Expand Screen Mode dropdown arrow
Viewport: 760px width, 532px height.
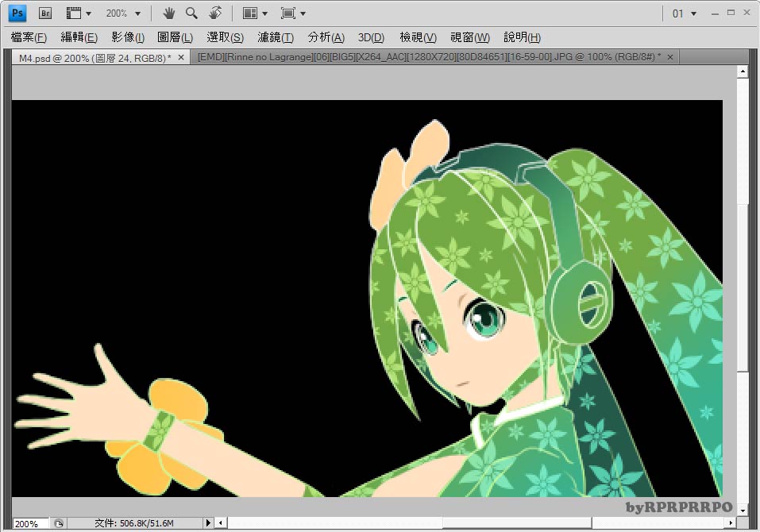[x=303, y=13]
